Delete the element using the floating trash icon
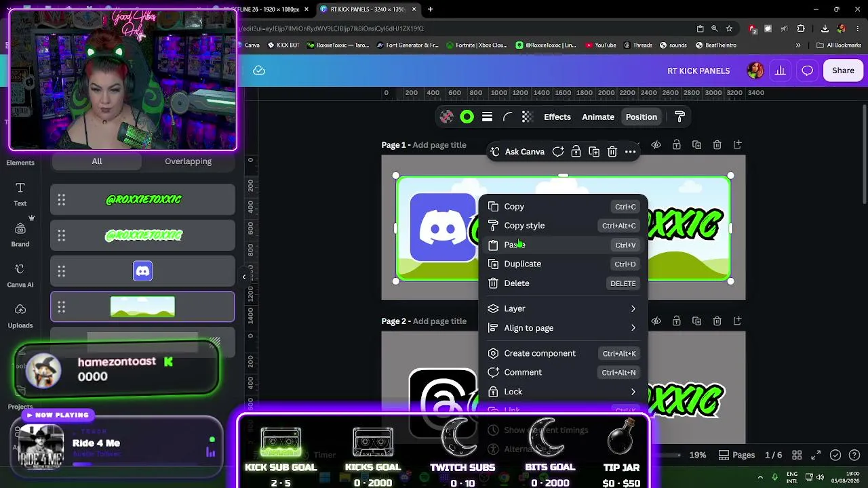Viewport: 868px width, 488px height. [612, 152]
